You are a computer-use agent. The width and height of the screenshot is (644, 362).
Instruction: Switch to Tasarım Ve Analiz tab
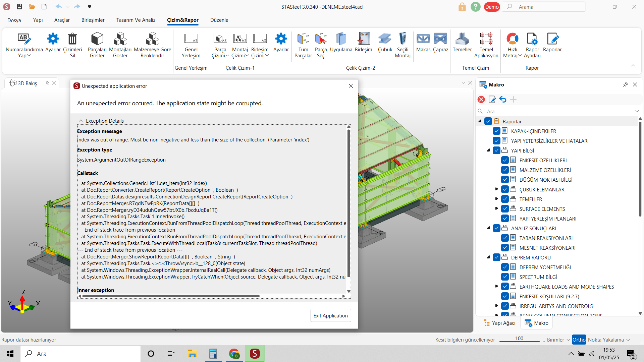[x=136, y=20]
